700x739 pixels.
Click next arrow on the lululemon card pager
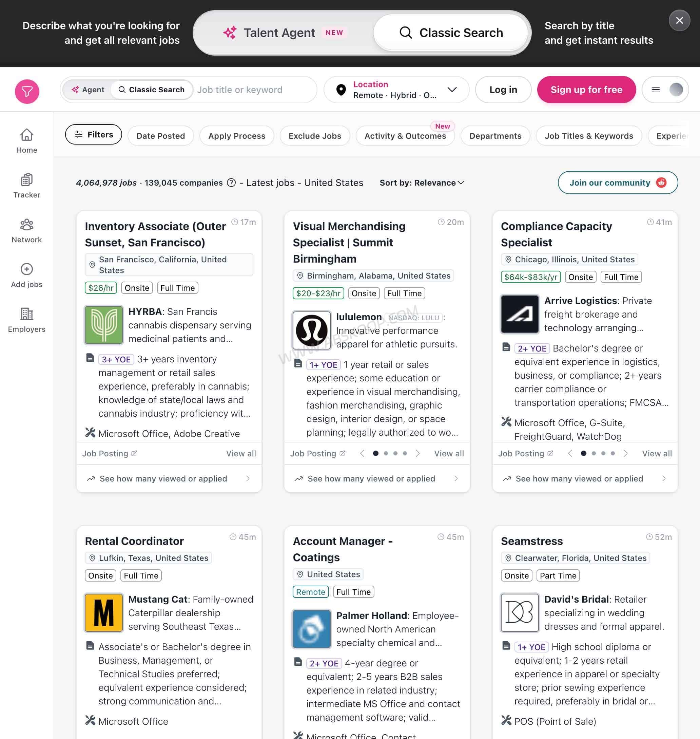[x=417, y=453]
